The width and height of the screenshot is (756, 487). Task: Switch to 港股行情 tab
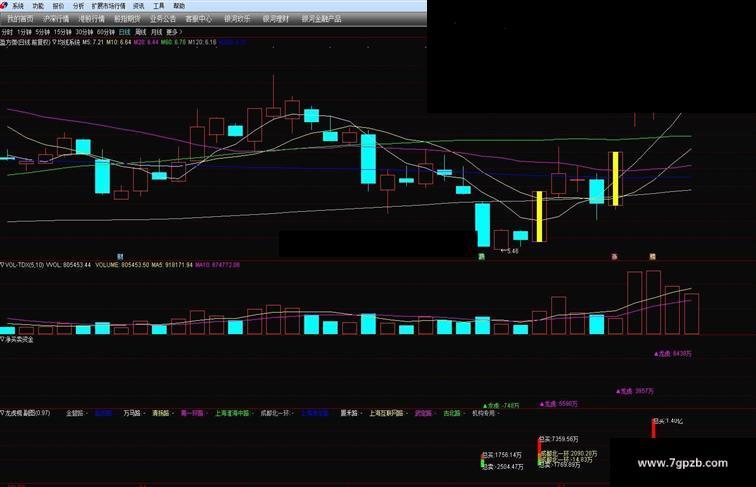pyautogui.click(x=92, y=19)
